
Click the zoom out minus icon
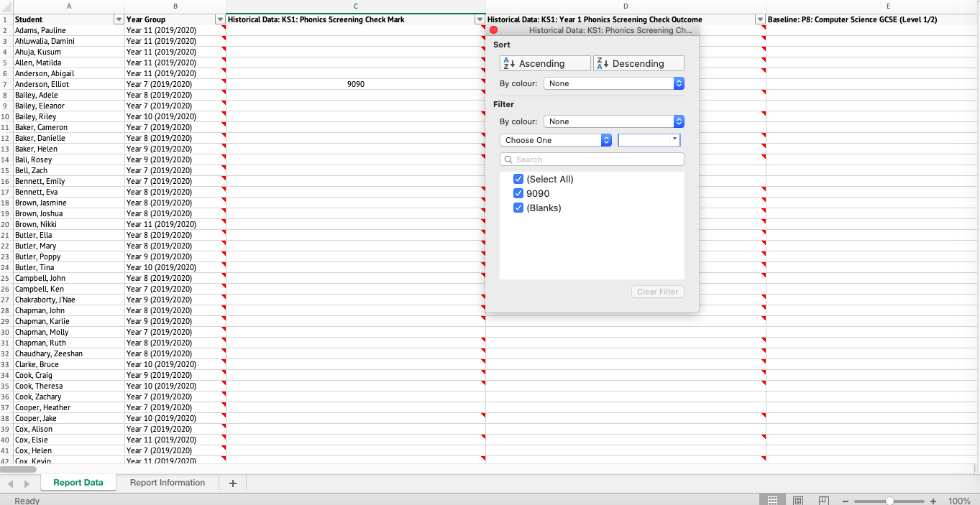coord(845,500)
